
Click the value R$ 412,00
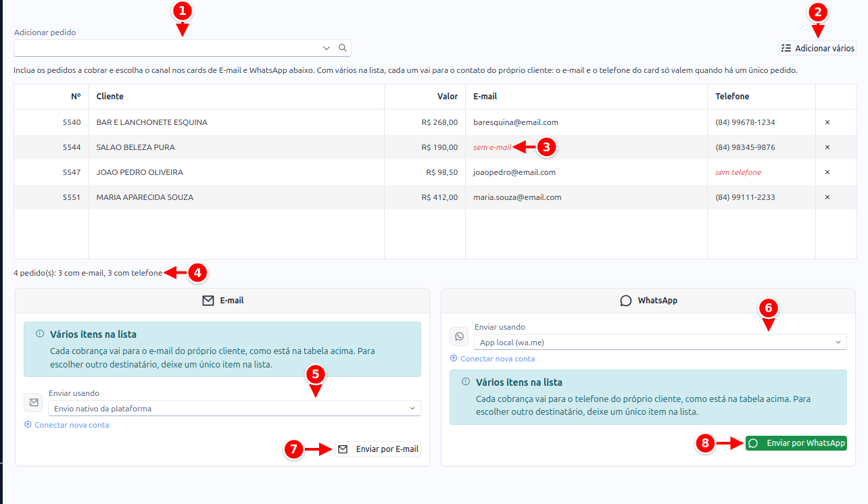click(439, 197)
